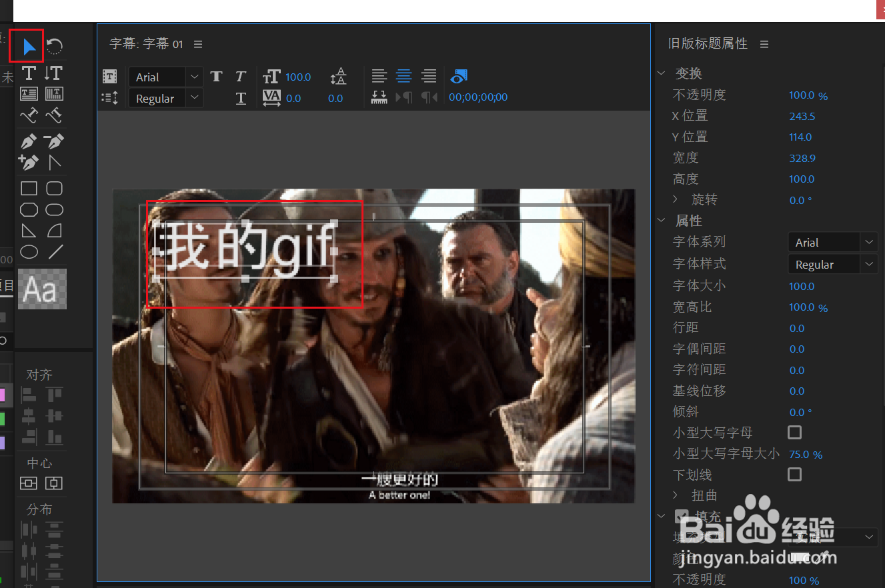885x588 pixels.
Task: Collapse the 变换 section
Action: tap(662, 73)
